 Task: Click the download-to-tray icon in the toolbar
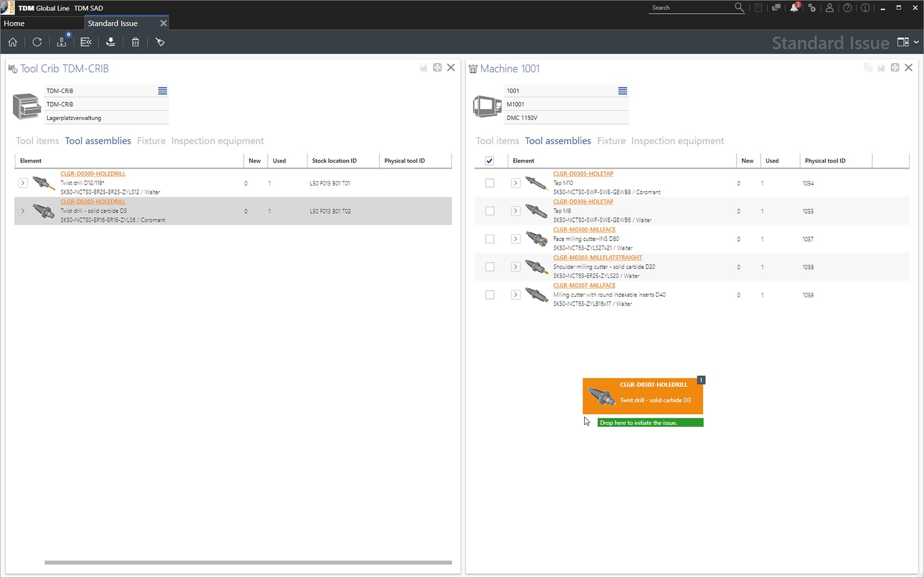click(111, 42)
